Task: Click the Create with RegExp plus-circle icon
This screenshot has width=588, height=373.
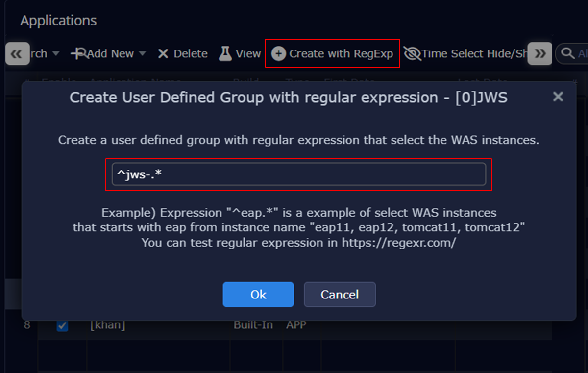Action: pos(278,53)
